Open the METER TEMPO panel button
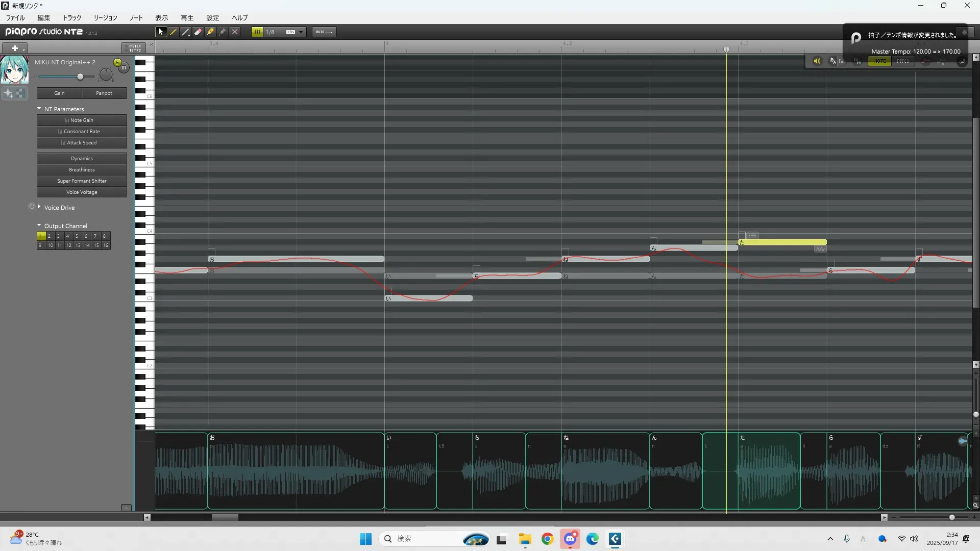The image size is (980, 551). (134, 48)
